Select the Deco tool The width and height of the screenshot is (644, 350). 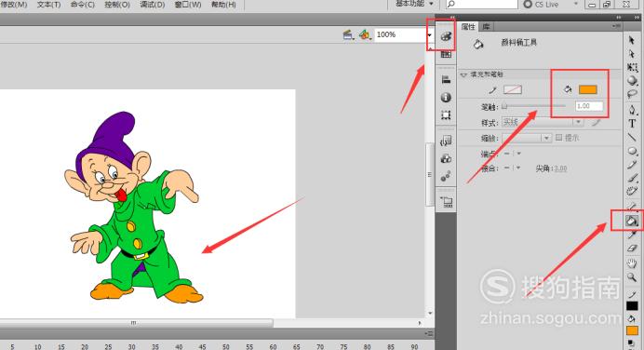pos(632,192)
